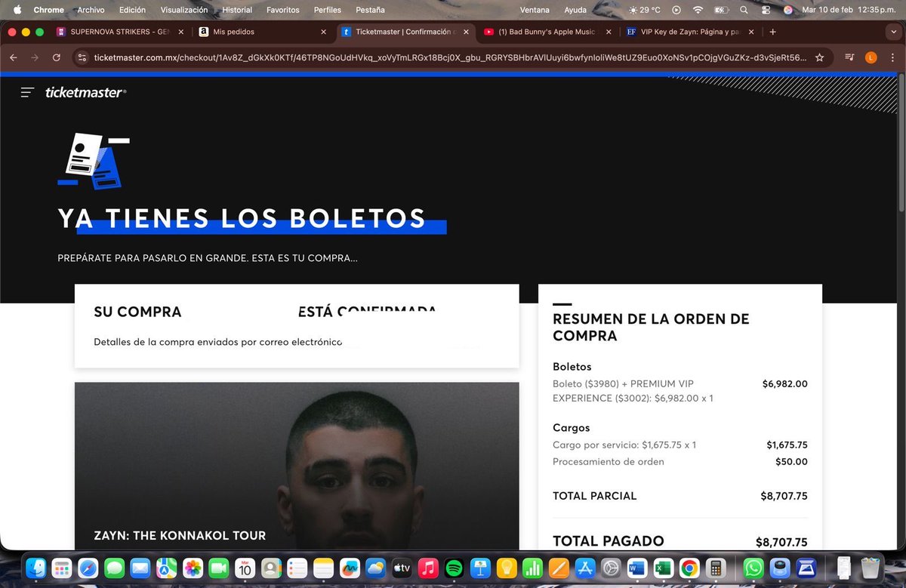
Task: Open WhatsApp from the dock
Action: 753,568
